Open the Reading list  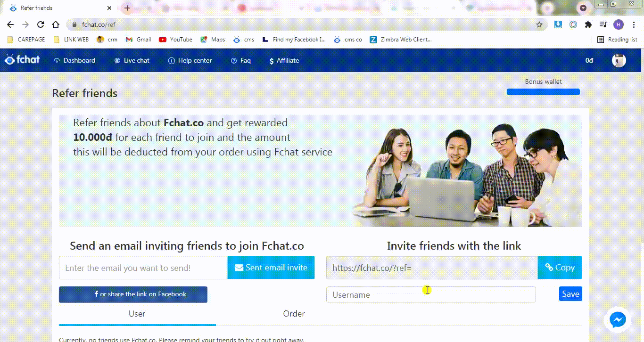tap(617, 40)
